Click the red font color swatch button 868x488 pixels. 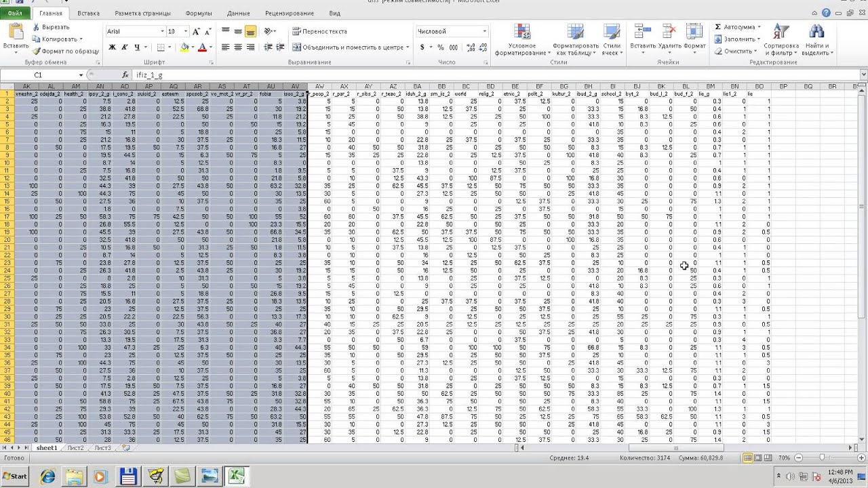pyautogui.click(x=202, y=47)
